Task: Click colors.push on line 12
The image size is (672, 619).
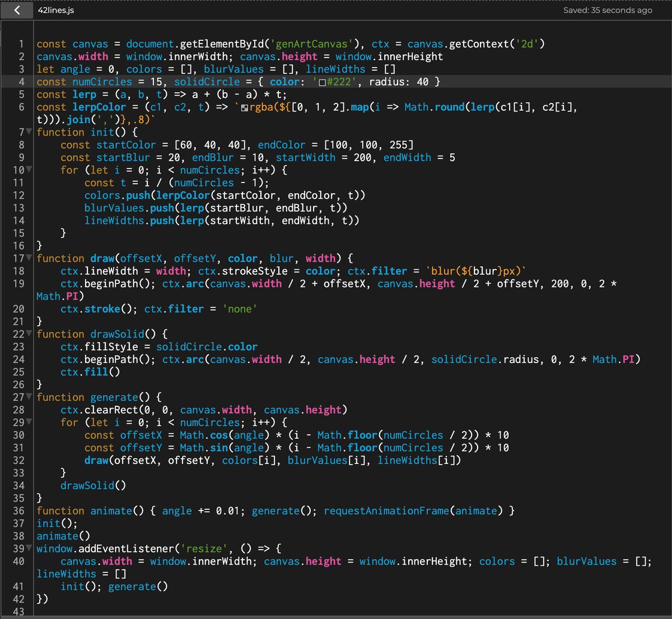Action: [117, 195]
